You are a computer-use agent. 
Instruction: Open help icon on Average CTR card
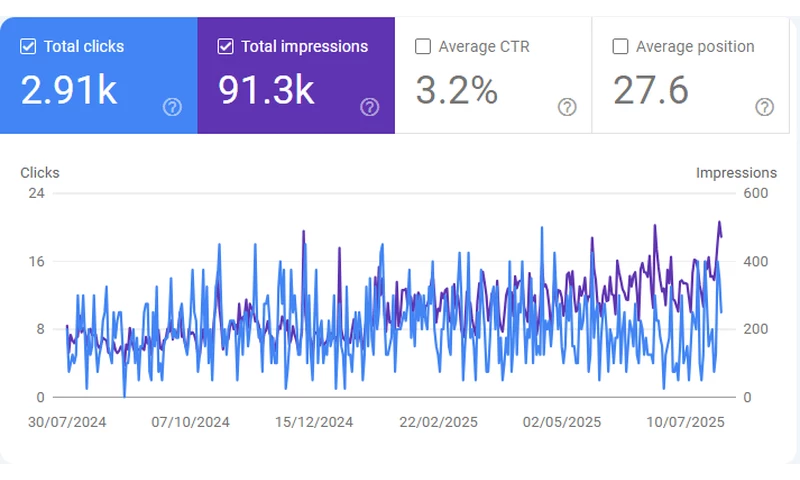click(x=567, y=107)
